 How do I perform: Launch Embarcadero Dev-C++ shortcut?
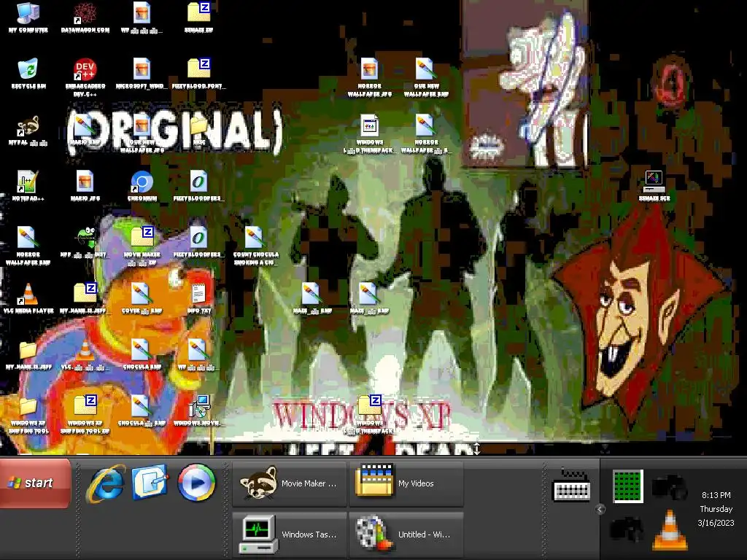point(85,77)
